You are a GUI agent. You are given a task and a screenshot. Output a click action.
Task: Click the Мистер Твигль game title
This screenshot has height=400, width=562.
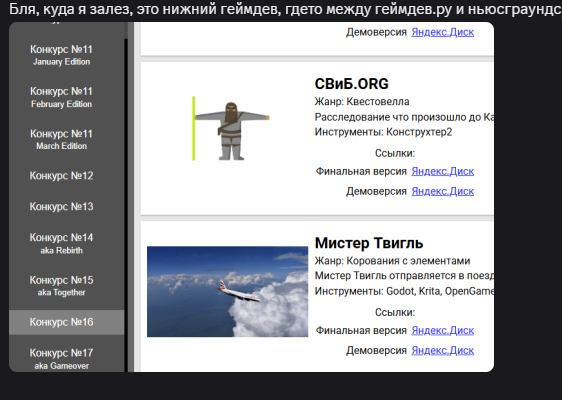[369, 243]
